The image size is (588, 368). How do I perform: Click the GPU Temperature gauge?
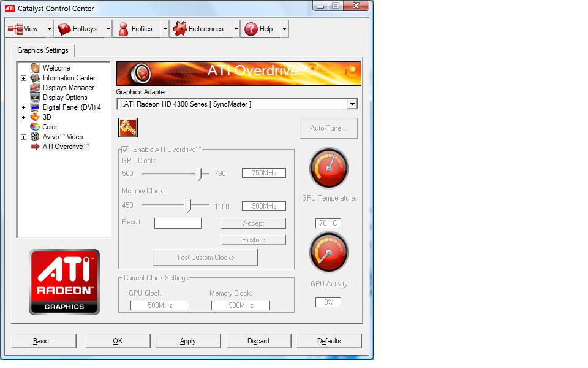tap(329, 167)
